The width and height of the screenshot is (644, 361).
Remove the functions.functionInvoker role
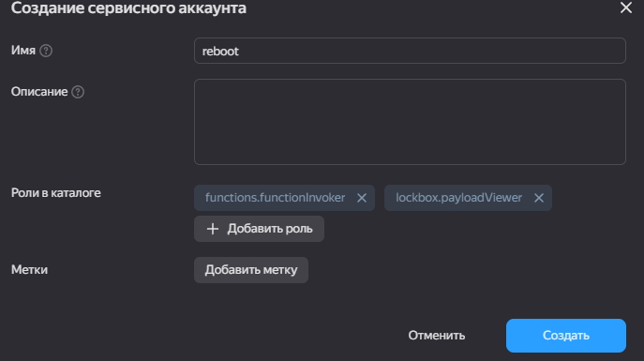(x=362, y=198)
